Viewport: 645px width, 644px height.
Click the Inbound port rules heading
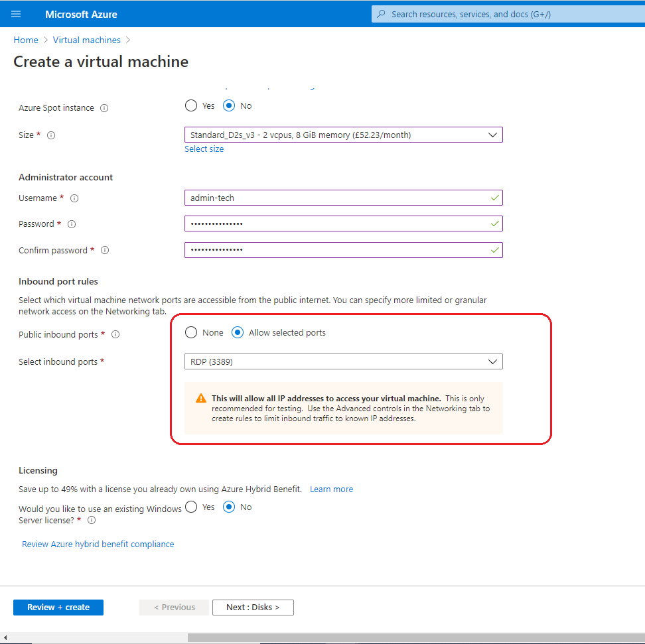click(58, 281)
